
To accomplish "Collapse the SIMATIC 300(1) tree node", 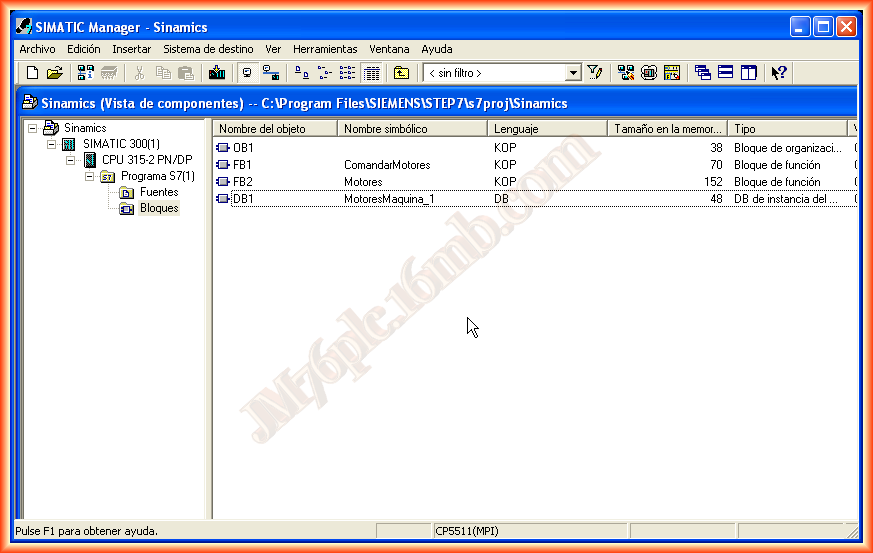I will click(x=52, y=144).
